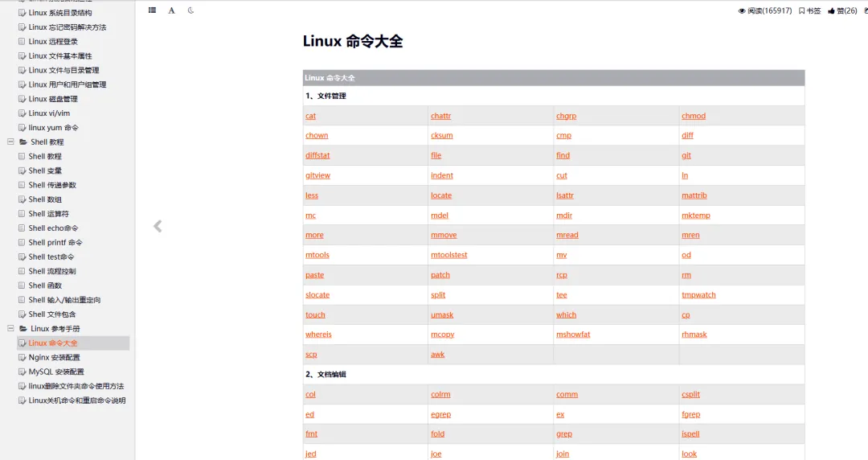Open the chattr command link
Image resolution: width=868 pixels, height=460 pixels.
point(440,116)
